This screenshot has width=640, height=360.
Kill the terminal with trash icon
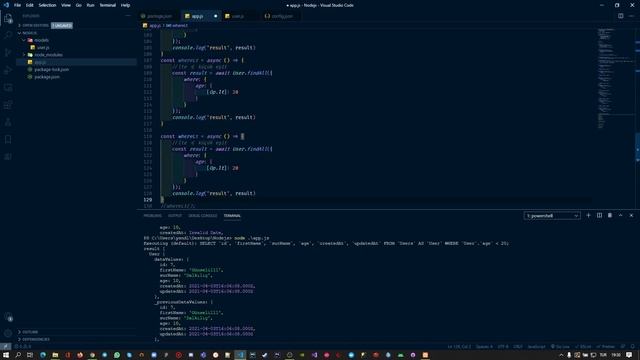(610, 216)
